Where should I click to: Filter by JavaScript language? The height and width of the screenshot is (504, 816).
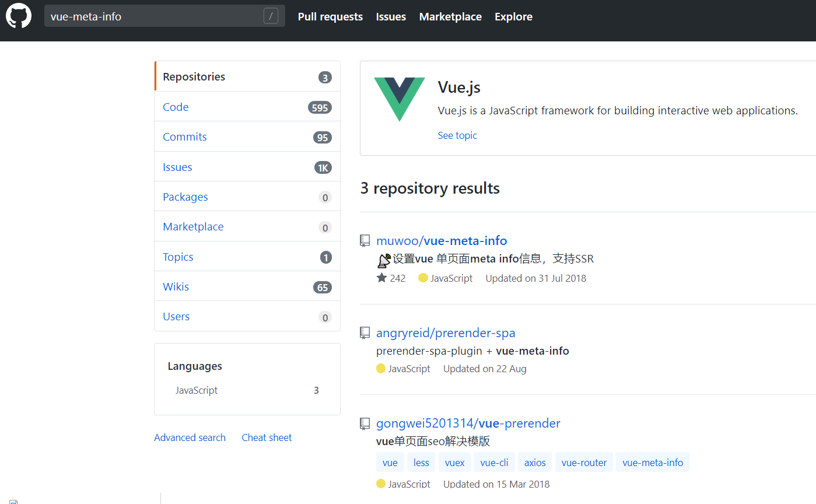[x=247, y=390]
